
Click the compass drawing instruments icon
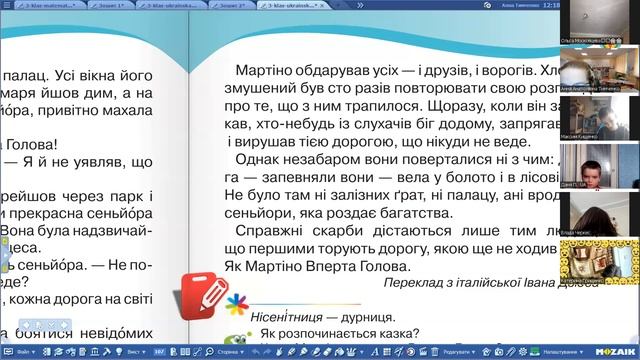click(398, 351)
